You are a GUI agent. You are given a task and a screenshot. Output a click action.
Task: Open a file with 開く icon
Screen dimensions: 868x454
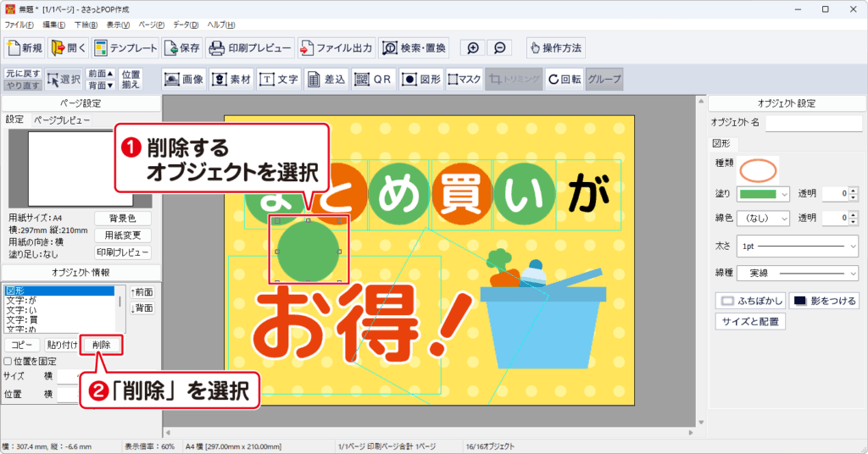pos(69,47)
